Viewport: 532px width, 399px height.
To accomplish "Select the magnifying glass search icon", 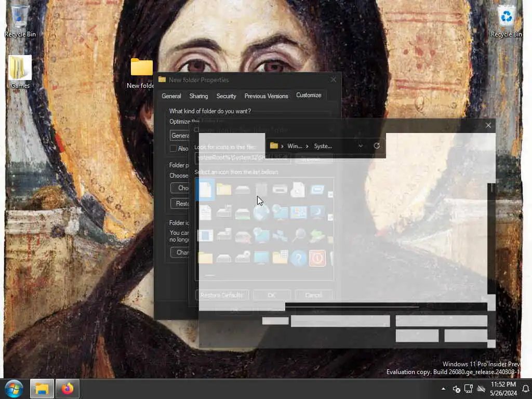I will click(x=299, y=235).
